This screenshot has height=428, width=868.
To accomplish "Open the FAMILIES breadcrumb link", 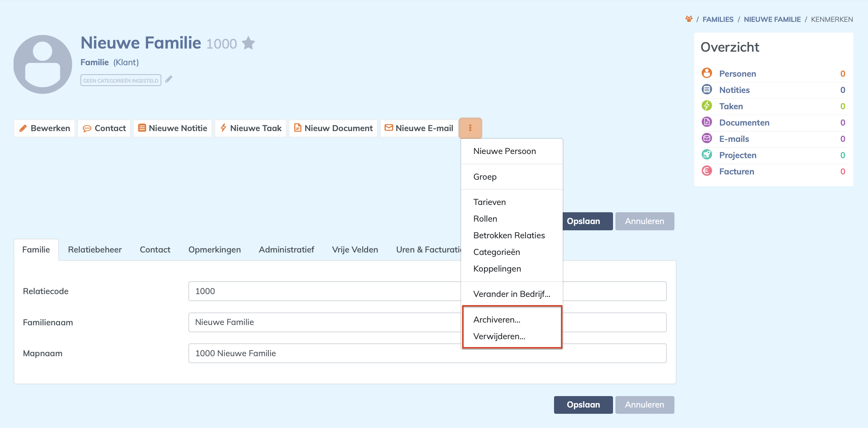I will [x=718, y=19].
